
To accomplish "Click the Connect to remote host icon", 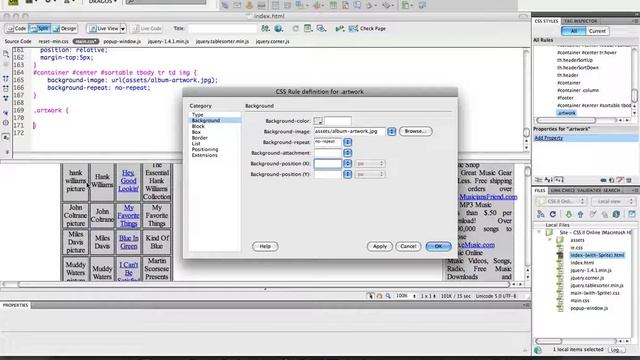I will click(x=540, y=214).
